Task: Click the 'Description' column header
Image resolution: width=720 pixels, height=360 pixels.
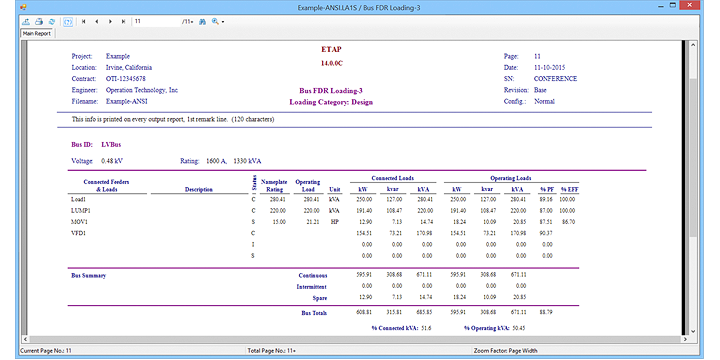Action: [199, 189]
